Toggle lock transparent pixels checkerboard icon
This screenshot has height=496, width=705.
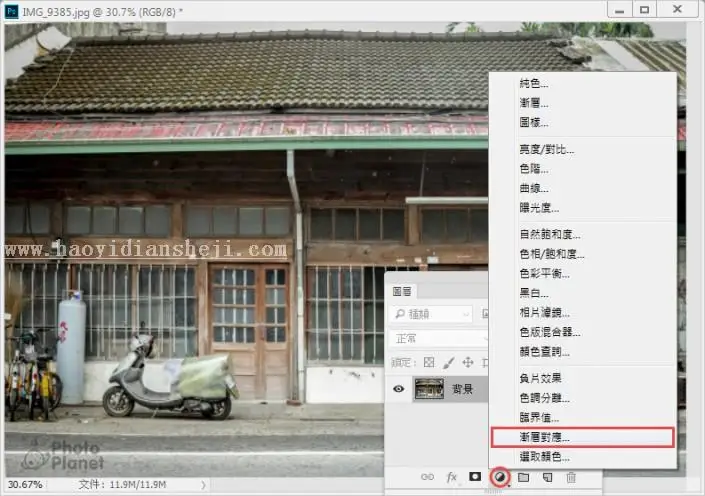pyautogui.click(x=429, y=362)
